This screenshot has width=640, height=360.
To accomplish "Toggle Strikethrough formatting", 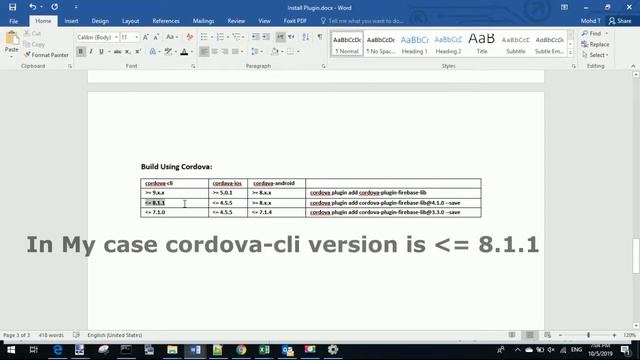I will (x=118, y=51).
